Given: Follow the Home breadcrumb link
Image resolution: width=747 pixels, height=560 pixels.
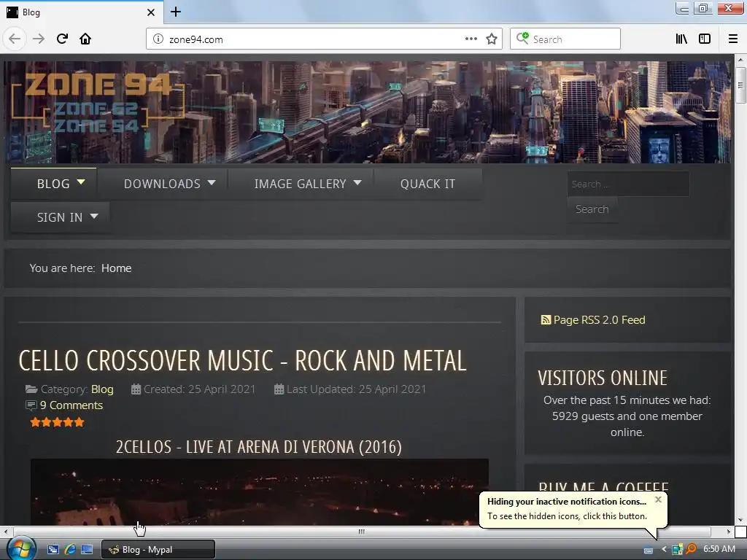Looking at the screenshot, I should [116, 268].
